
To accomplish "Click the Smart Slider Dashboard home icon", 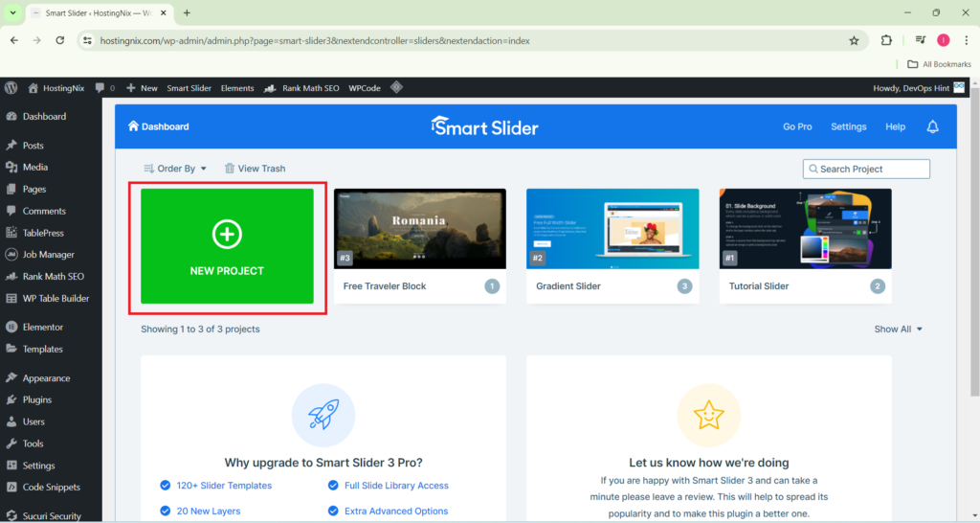I will pyautogui.click(x=133, y=125).
